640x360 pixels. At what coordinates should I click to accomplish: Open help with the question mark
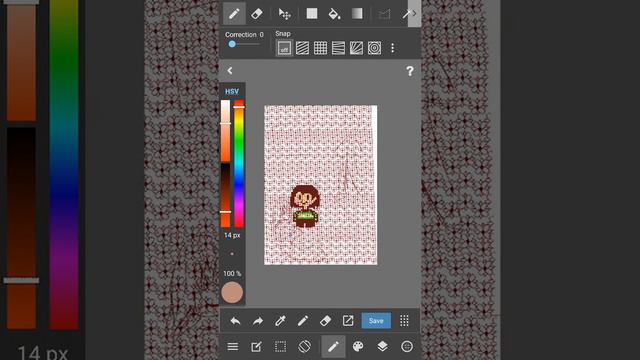coord(410,71)
